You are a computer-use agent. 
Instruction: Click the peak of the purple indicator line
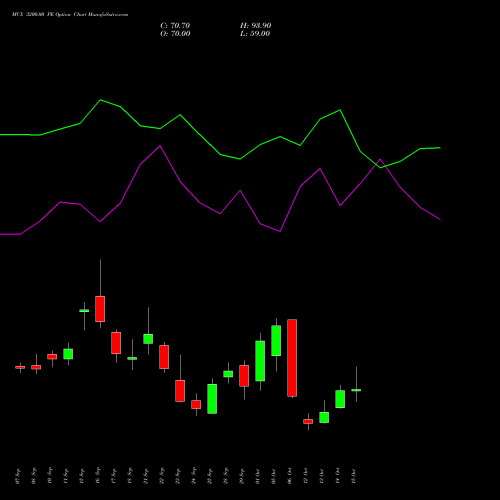[x=160, y=146]
